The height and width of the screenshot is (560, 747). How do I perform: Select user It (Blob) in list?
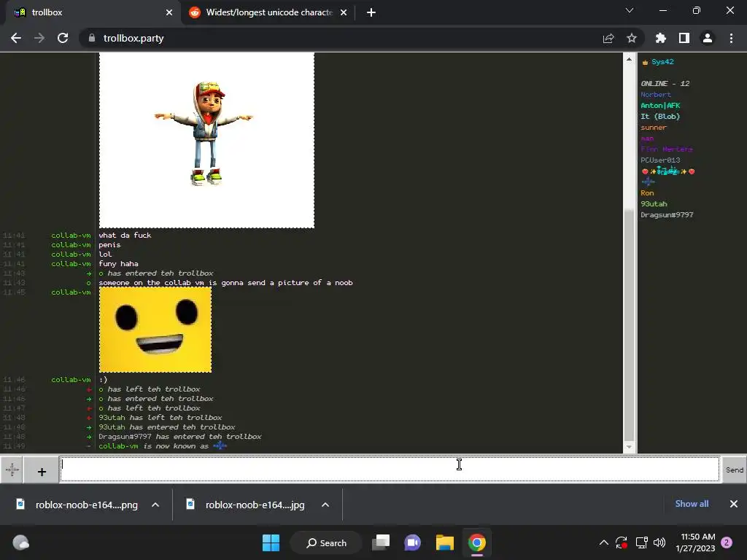(x=660, y=117)
